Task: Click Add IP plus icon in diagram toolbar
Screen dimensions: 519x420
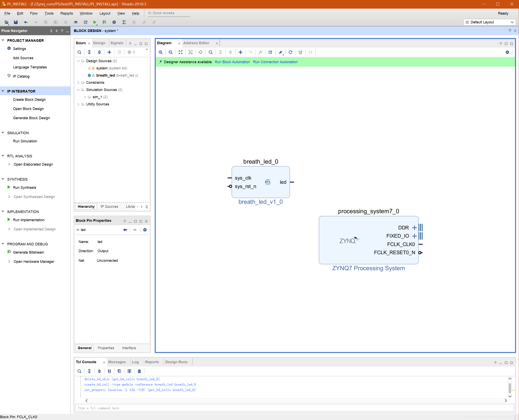Action: (x=240, y=52)
